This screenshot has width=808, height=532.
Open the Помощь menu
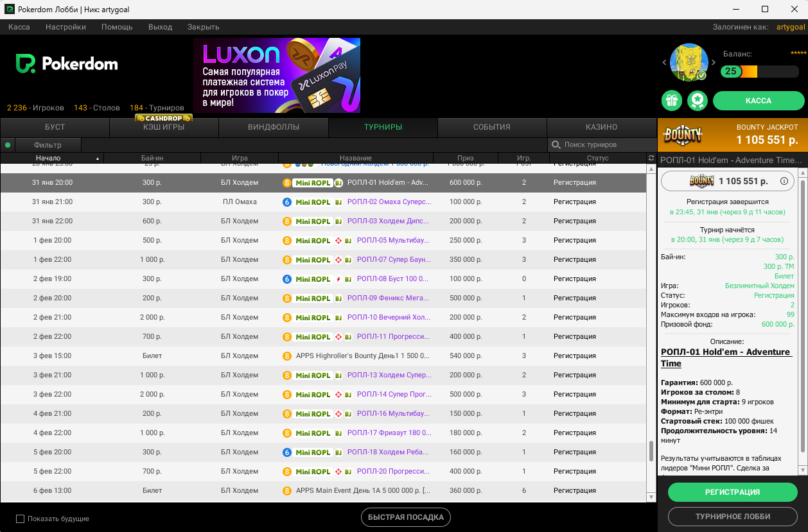pos(117,27)
